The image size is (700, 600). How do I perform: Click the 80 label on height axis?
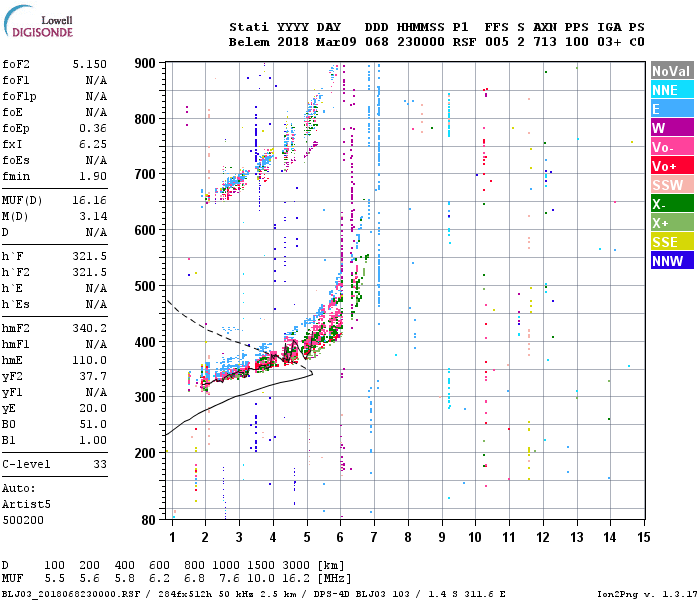coord(149,520)
